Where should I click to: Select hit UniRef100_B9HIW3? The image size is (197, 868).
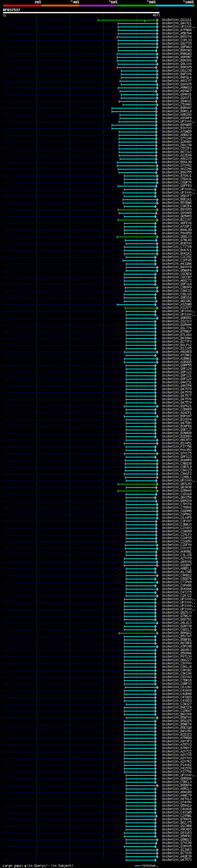[x=177, y=50]
